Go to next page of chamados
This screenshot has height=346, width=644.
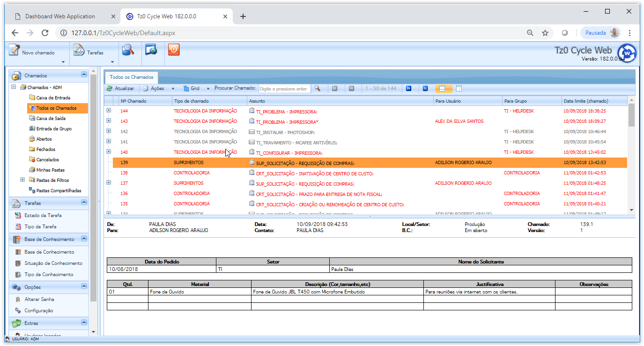[408, 88]
